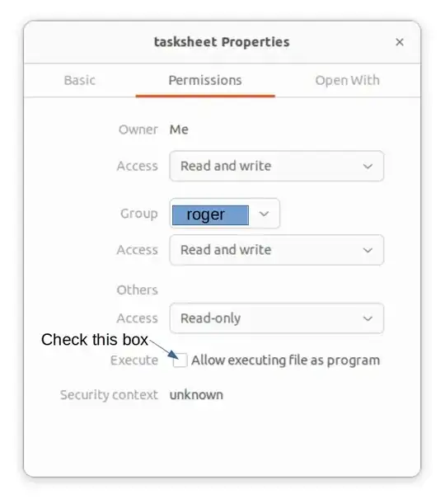Click the chevron in the Group access combo box

point(368,251)
